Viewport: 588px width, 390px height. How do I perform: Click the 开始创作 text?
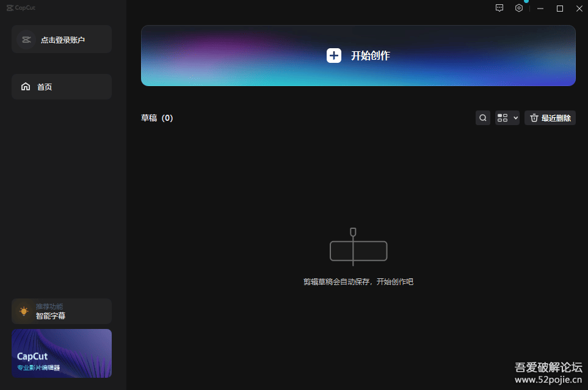370,56
